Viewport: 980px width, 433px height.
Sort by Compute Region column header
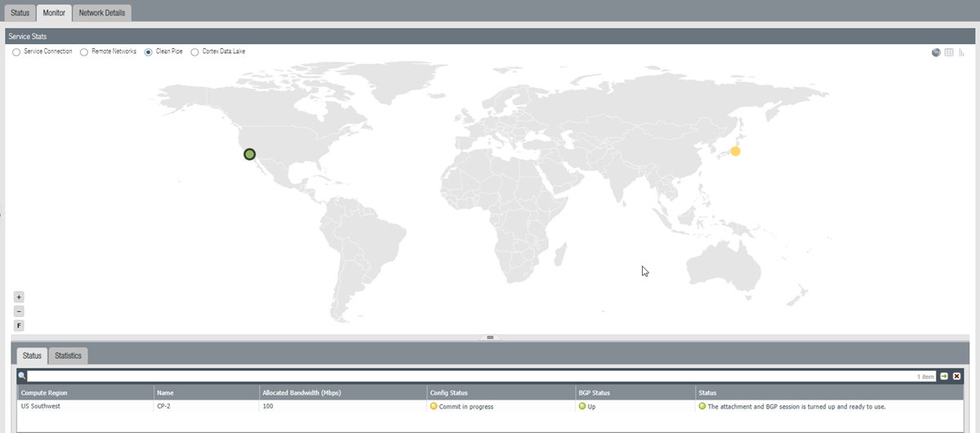(85, 393)
